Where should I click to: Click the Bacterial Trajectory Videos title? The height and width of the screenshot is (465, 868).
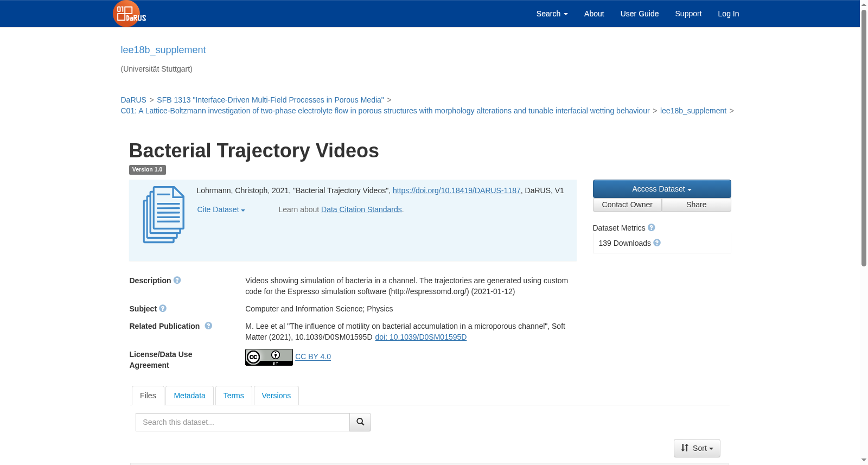[x=254, y=151]
